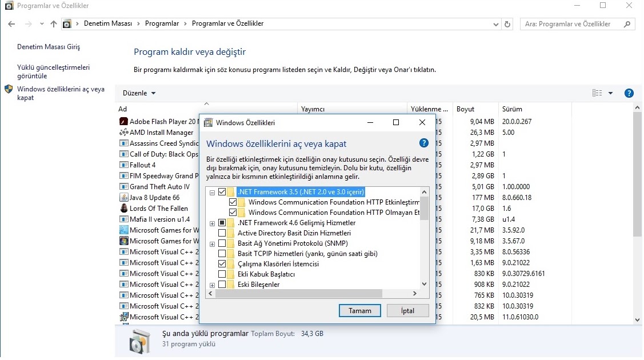Click the shield icon beside Windows özelliklerini
Image resolution: width=644 pixels, height=360 pixels.
[x=9, y=89]
